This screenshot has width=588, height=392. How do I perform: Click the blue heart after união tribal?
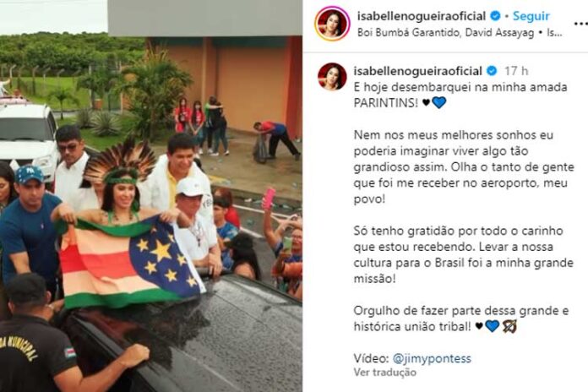(x=493, y=326)
